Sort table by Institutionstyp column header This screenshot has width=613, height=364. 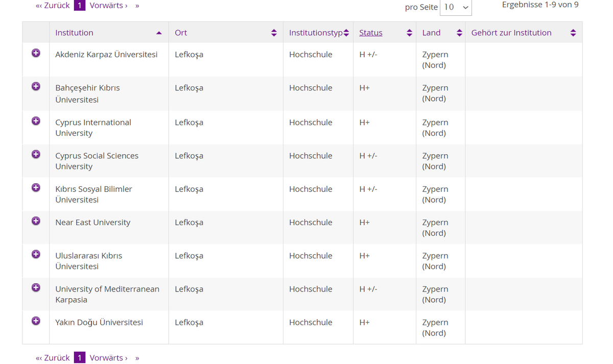coord(316,33)
